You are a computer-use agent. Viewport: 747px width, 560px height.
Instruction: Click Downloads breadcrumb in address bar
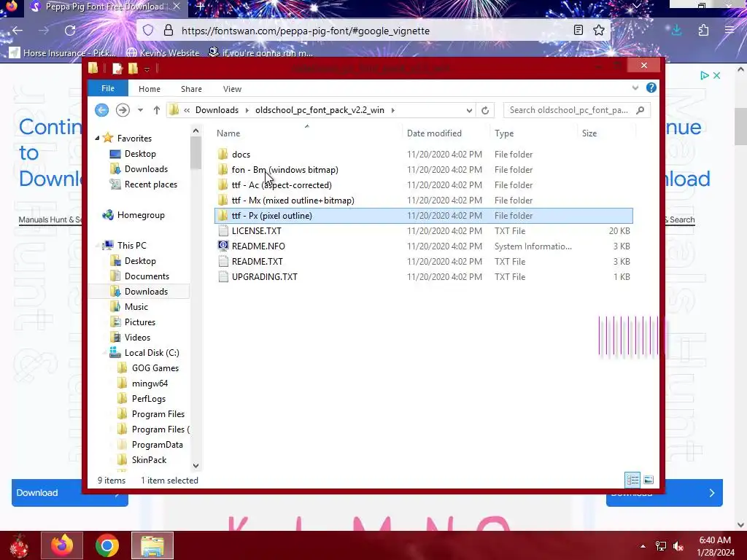coord(217,110)
